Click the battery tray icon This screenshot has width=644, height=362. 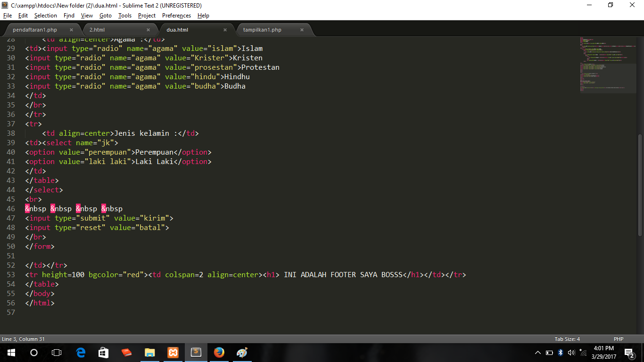click(x=549, y=353)
